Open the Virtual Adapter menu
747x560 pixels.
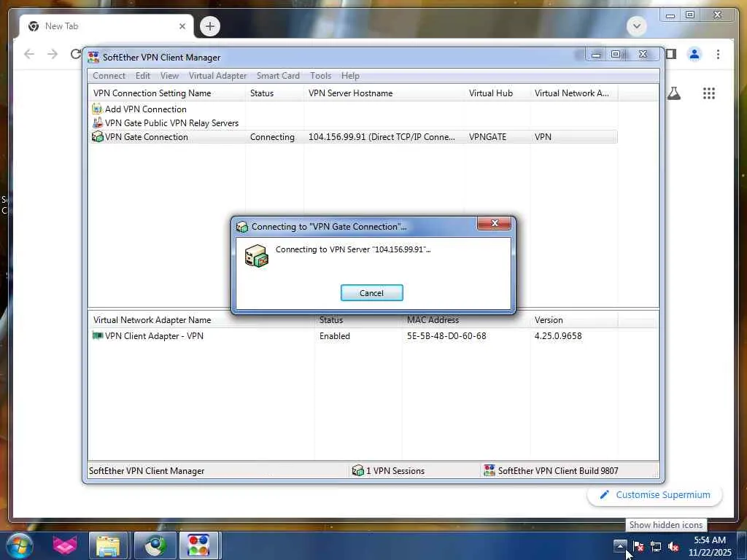pyautogui.click(x=217, y=76)
